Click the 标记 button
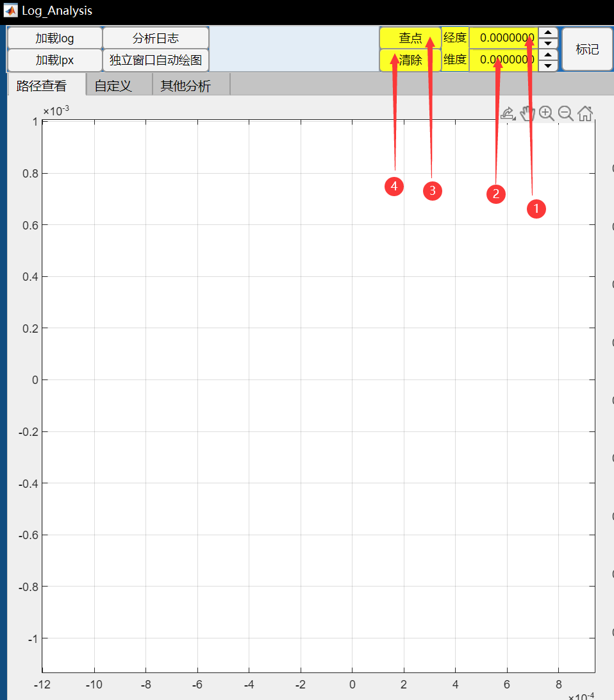This screenshot has width=614, height=700. [587, 49]
